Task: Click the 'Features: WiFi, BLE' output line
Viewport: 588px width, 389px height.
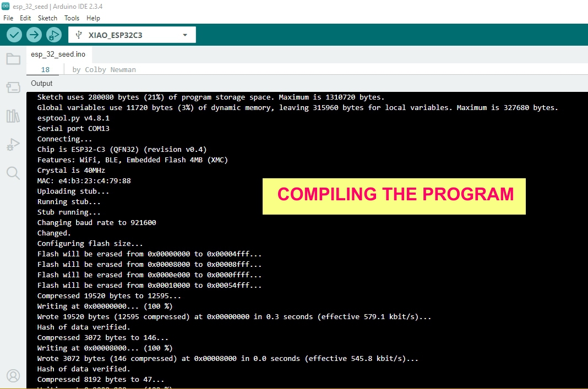Action: click(x=132, y=160)
